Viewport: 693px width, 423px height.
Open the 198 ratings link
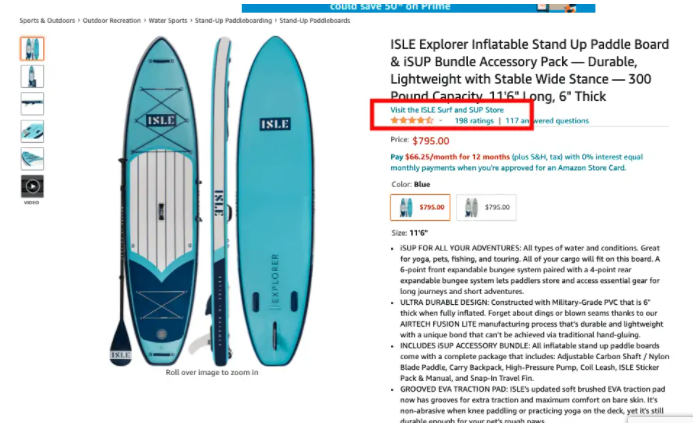[x=474, y=121]
